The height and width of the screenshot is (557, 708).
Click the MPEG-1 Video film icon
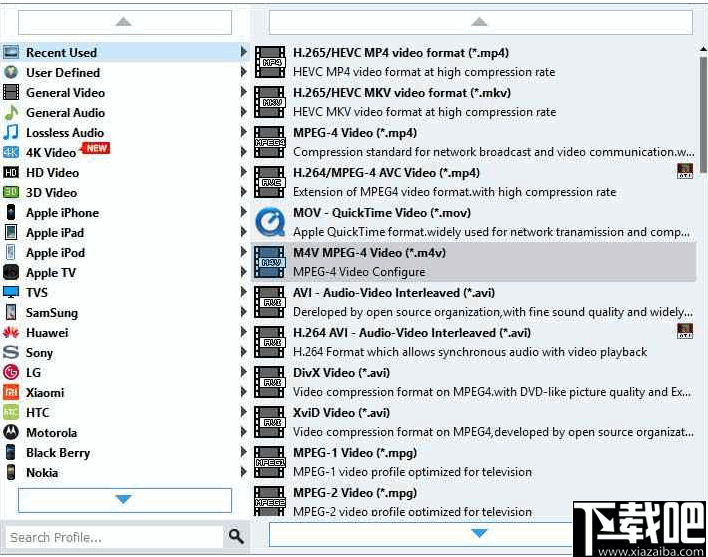click(270, 462)
